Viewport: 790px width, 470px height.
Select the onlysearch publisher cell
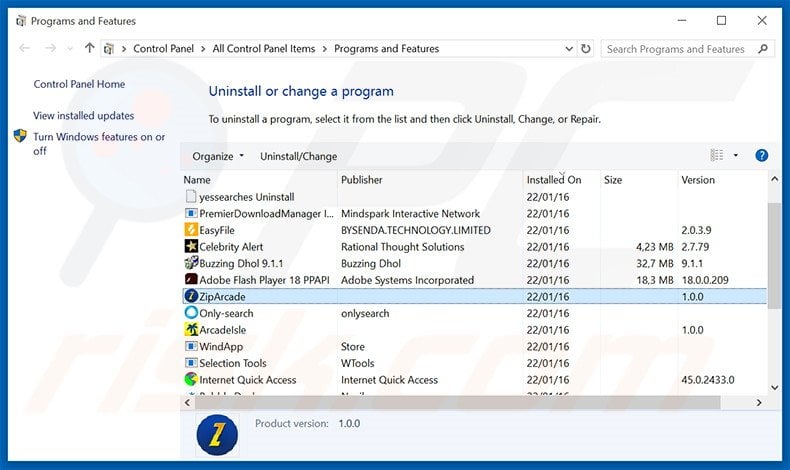tap(365, 313)
